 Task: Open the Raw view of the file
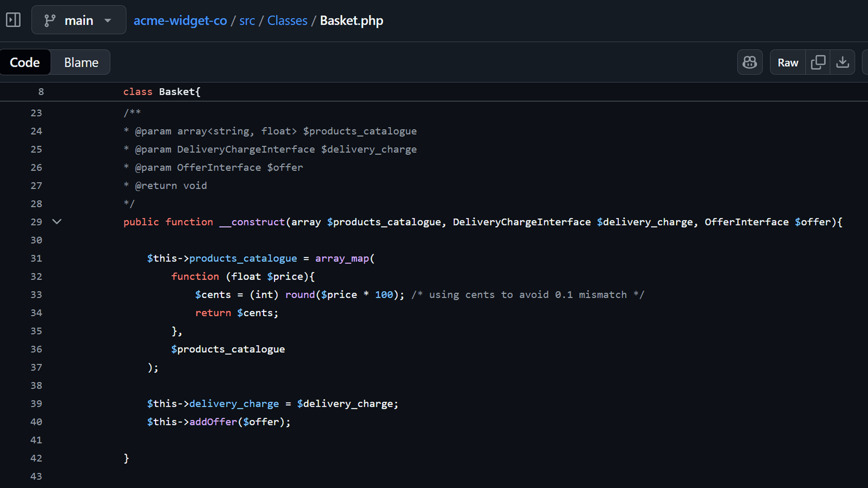pyautogui.click(x=788, y=62)
